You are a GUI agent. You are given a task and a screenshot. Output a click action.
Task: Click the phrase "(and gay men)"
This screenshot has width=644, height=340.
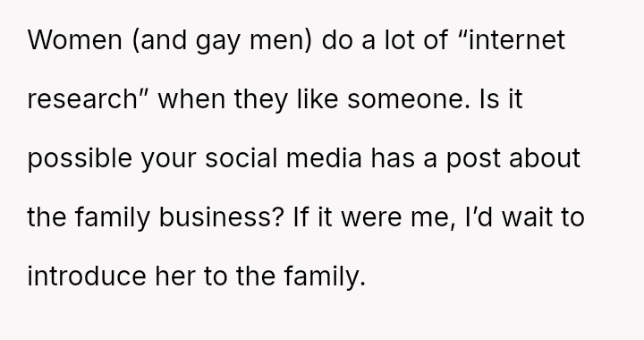coord(222,42)
